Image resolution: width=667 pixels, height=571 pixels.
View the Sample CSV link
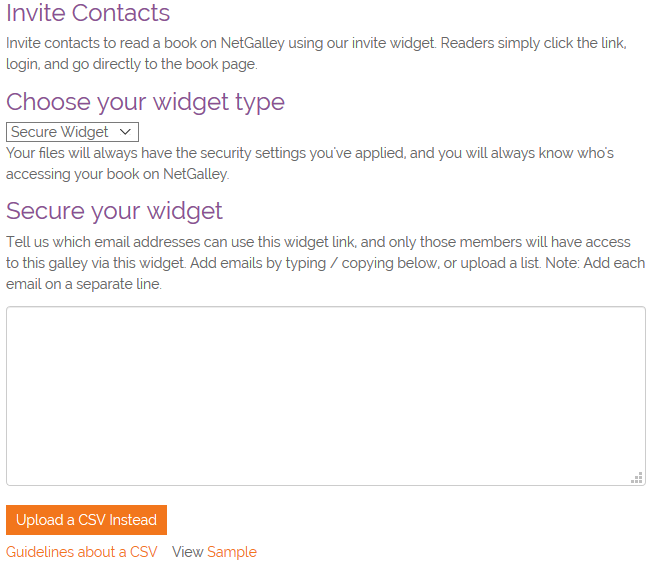232,552
